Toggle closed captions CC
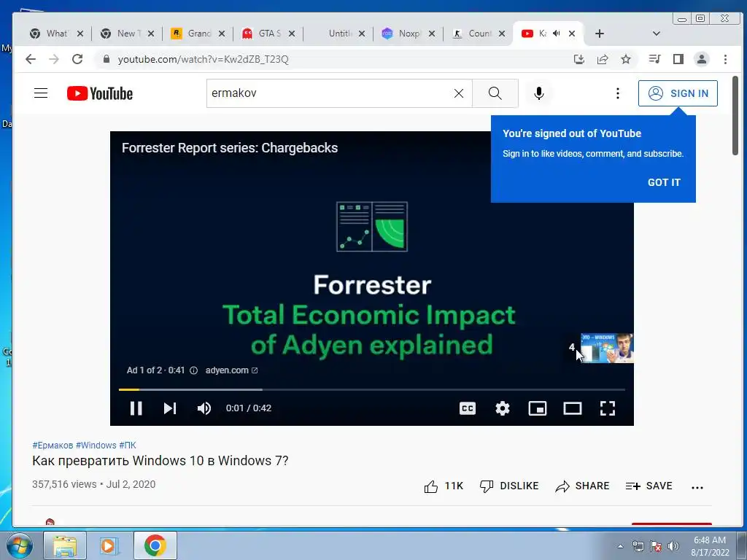 pyautogui.click(x=468, y=408)
